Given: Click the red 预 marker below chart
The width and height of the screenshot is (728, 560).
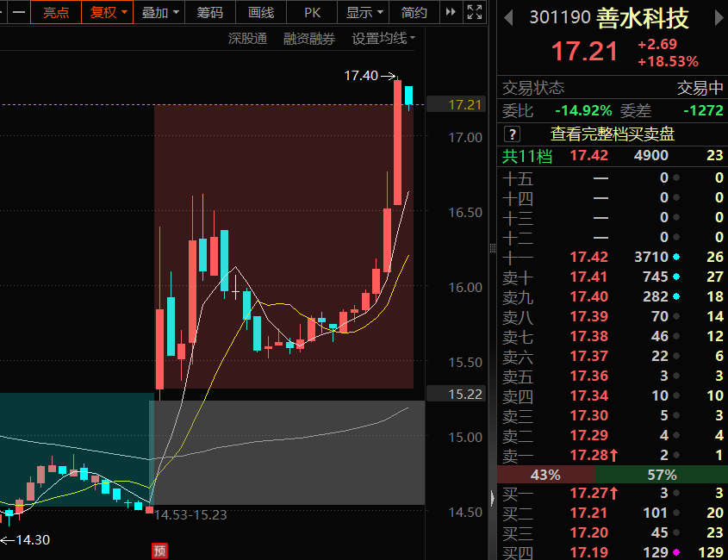Looking at the screenshot, I should point(159,551).
